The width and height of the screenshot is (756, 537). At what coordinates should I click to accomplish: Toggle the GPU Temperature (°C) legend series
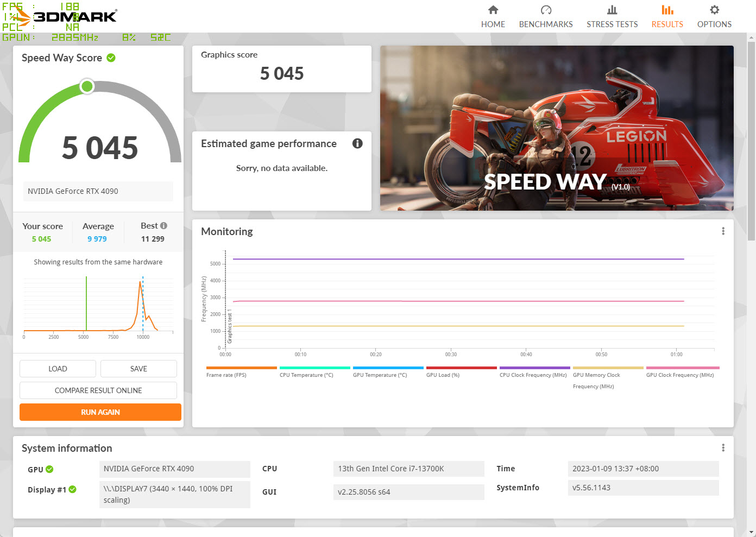coord(380,375)
